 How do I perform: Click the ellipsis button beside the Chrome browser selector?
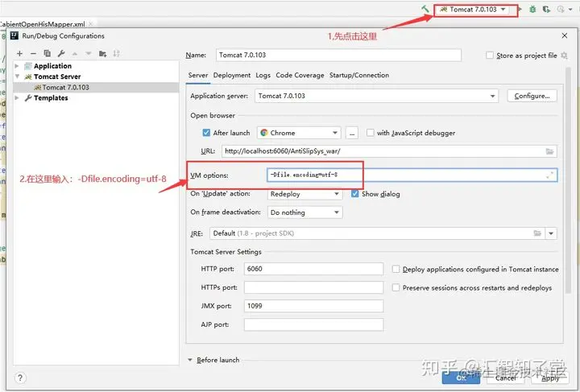(352, 133)
